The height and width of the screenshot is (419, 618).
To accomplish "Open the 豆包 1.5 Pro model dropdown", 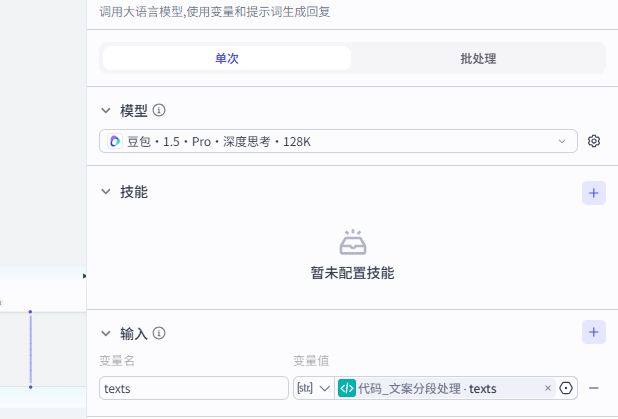I will click(338, 142).
